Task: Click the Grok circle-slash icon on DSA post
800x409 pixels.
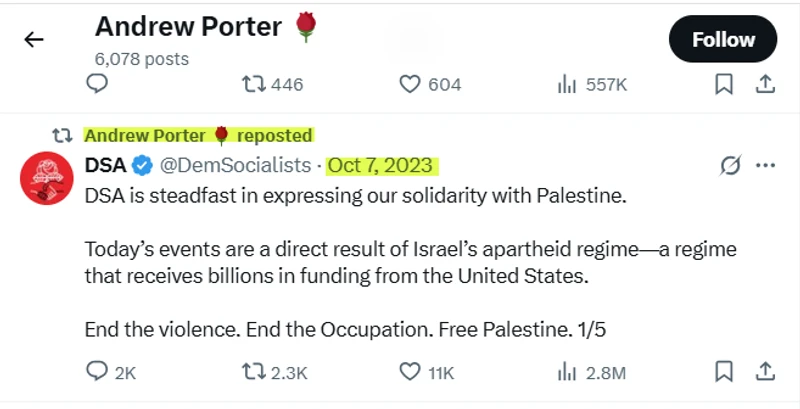Action: (x=729, y=165)
